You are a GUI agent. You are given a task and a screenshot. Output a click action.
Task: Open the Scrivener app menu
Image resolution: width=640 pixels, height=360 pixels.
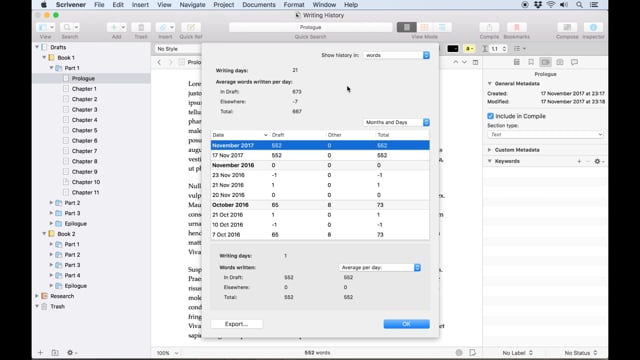point(71,5)
